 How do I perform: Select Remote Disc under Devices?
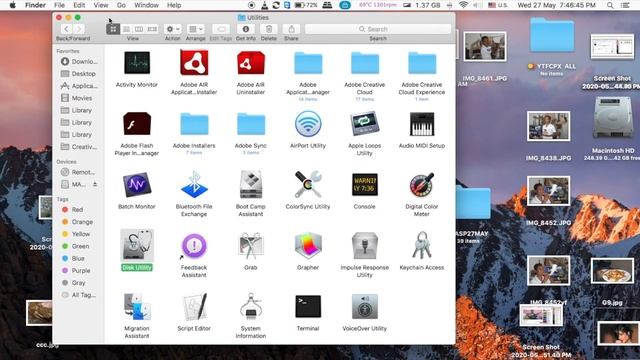[79, 172]
